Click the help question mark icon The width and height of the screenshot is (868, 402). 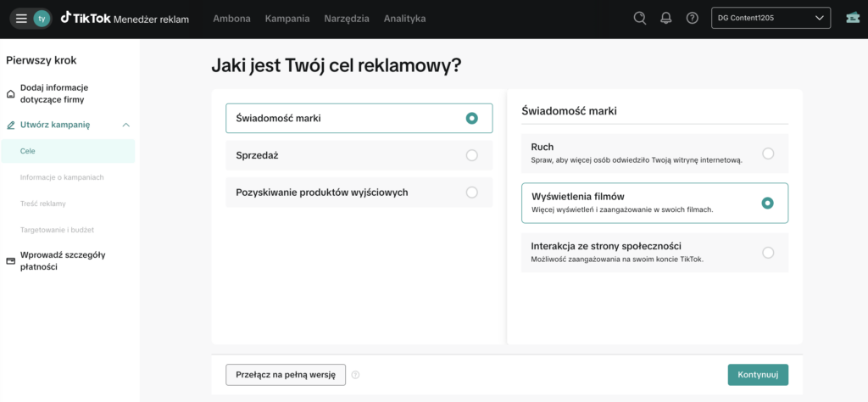click(x=692, y=18)
